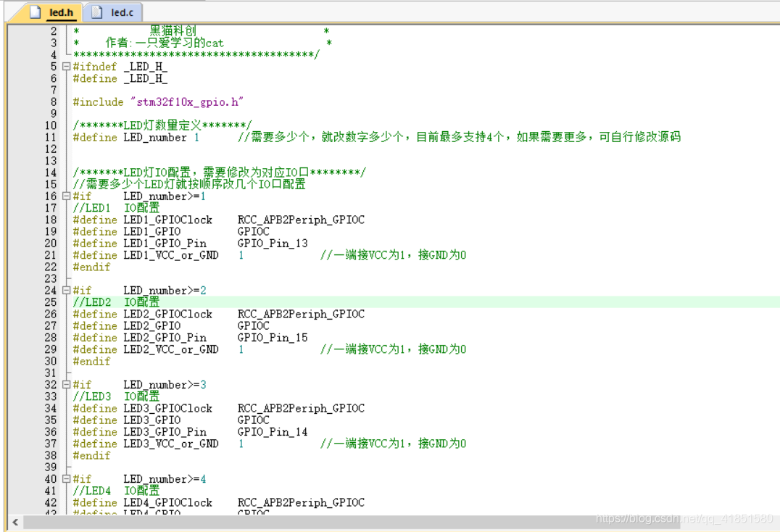Click LED4_GPIOClock macro name

point(168,503)
